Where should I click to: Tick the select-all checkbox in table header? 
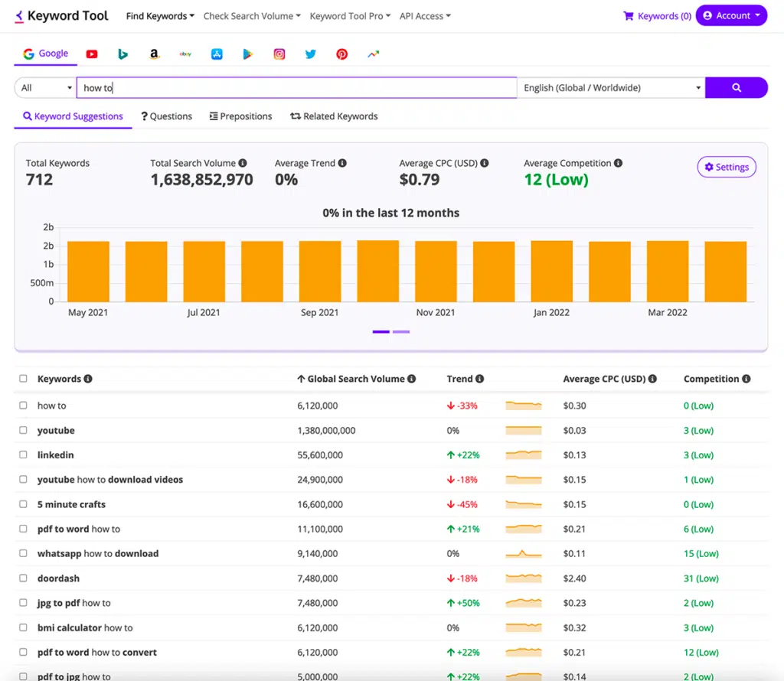point(23,379)
